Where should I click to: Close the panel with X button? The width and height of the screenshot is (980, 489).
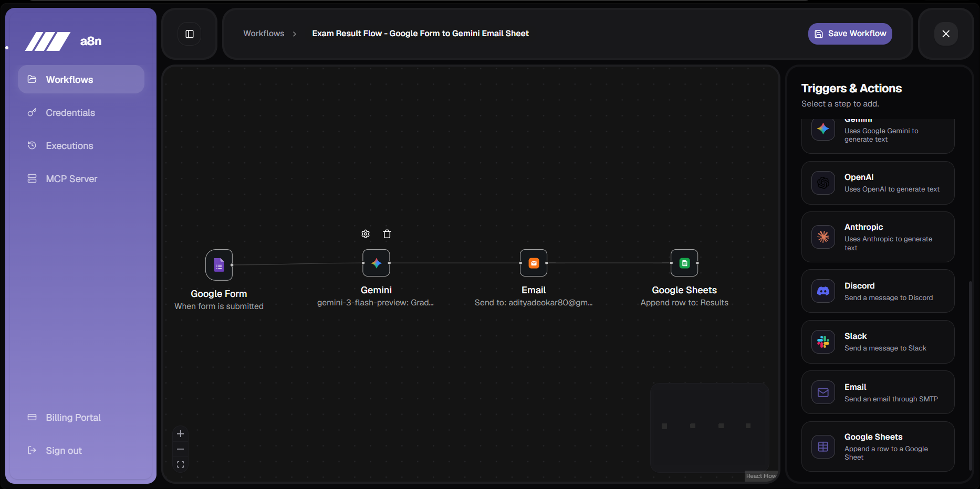pos(946,34)
